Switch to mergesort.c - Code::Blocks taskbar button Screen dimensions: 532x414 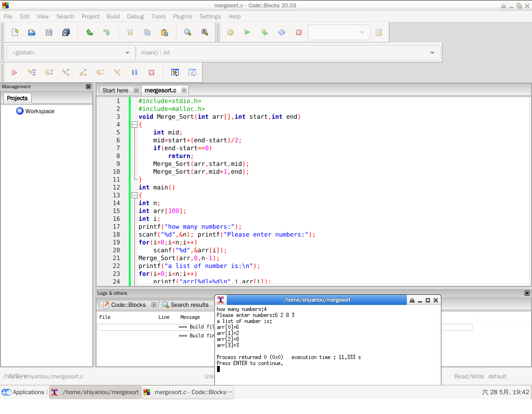pyautogui.click(x=187, y=392)
